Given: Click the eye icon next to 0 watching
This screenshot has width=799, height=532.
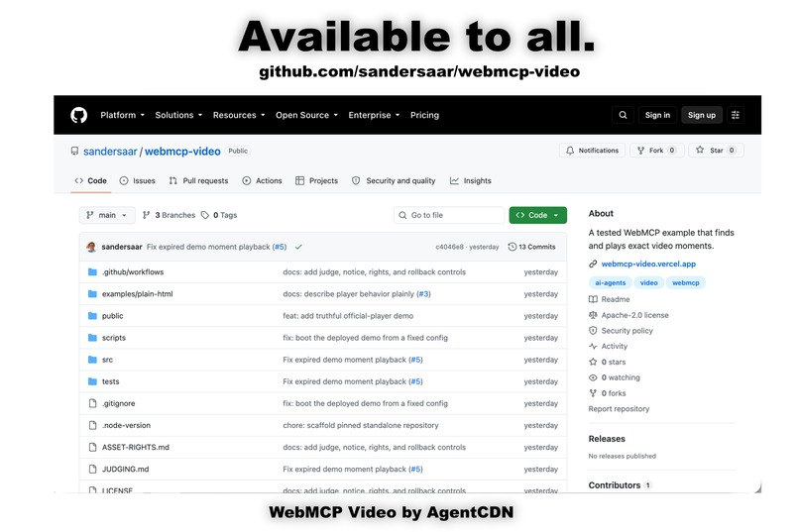Looking at the screenshot, I should tap(593, 377).
